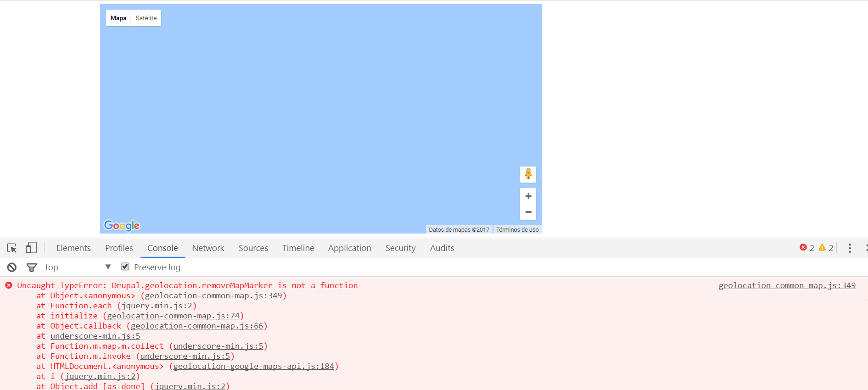Zoom out on the map
This screenshot has width=868, height=390.
tap(528, 212)
